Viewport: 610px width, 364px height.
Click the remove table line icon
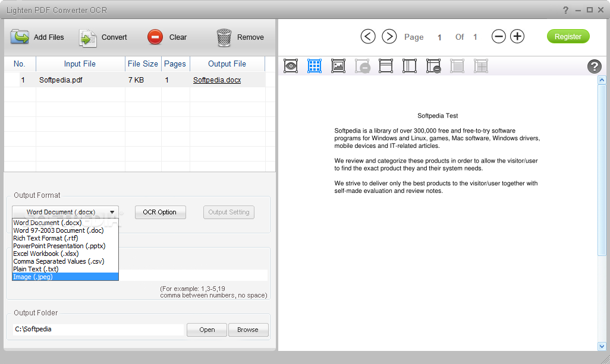433,66
